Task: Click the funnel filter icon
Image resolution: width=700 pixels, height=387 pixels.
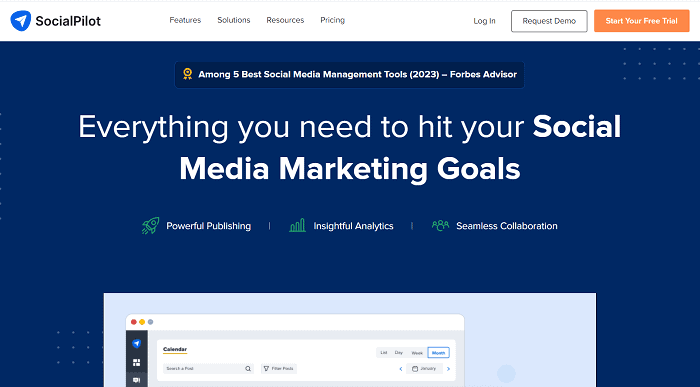Action: pos(267,369)
